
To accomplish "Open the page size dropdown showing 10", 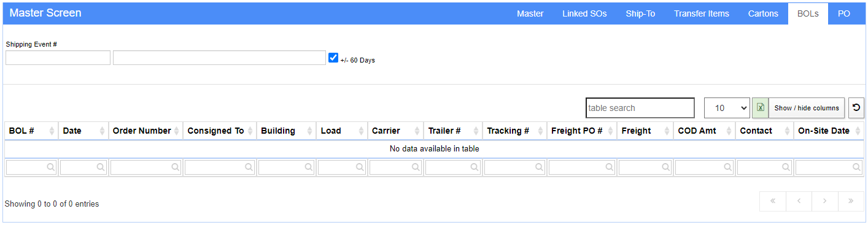I will click(727, 108).
